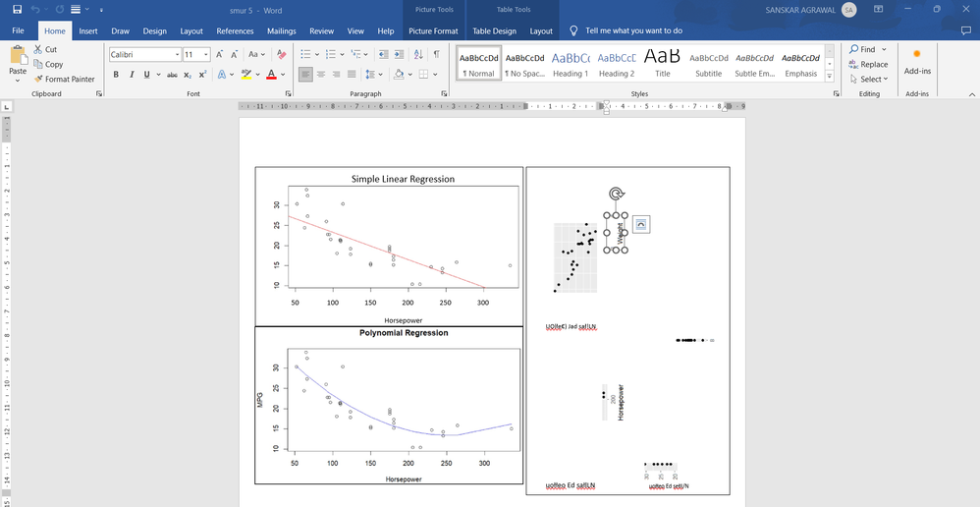The height and width of the screenshot is (507, 980).
Task: Click the text effects glowing A icon
Action: click(222, 75)
